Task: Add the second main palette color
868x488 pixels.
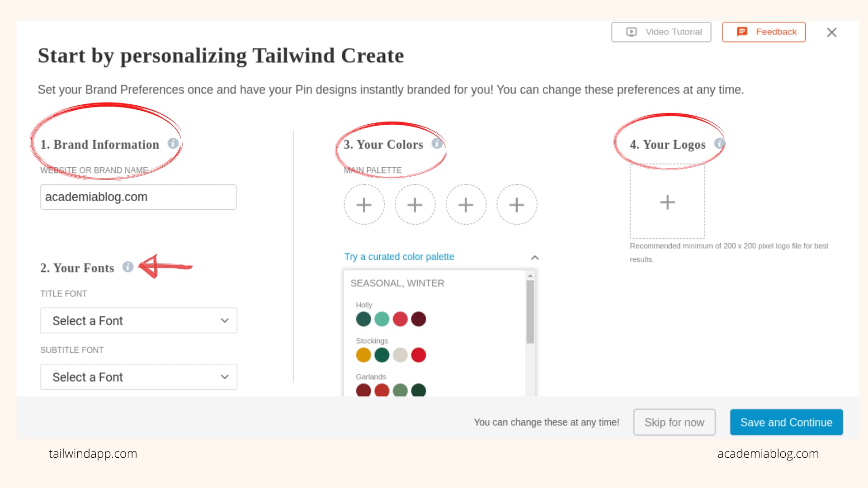Action: (415, 205)
